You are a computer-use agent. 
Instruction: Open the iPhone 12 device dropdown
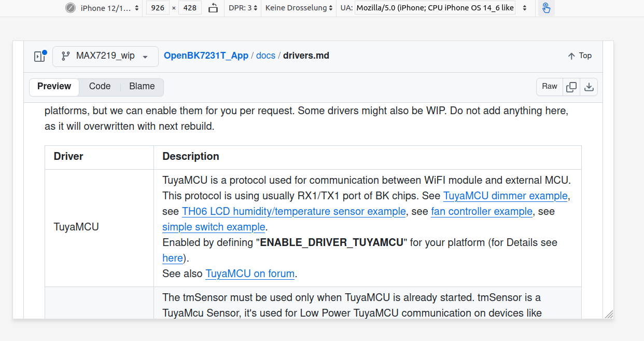point(109,8)
